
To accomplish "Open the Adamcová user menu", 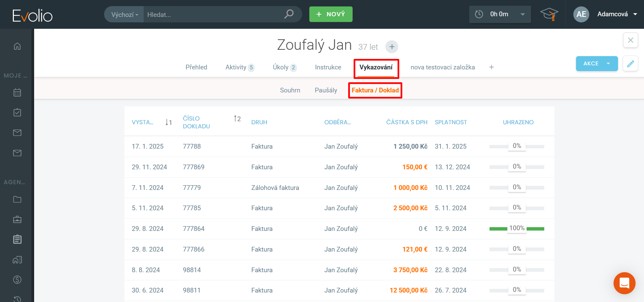I will tap(616, 14).
